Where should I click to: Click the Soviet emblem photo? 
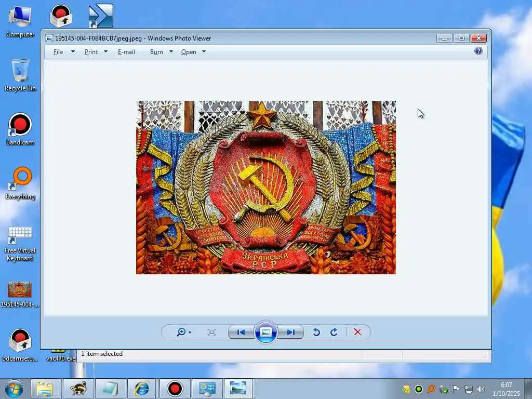[265, 187]
